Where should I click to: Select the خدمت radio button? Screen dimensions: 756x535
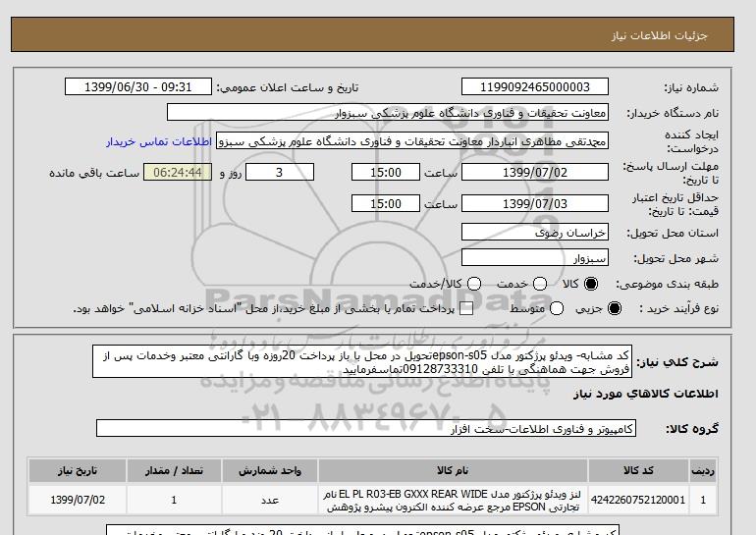pyautogui.click(x=540, y=284)
